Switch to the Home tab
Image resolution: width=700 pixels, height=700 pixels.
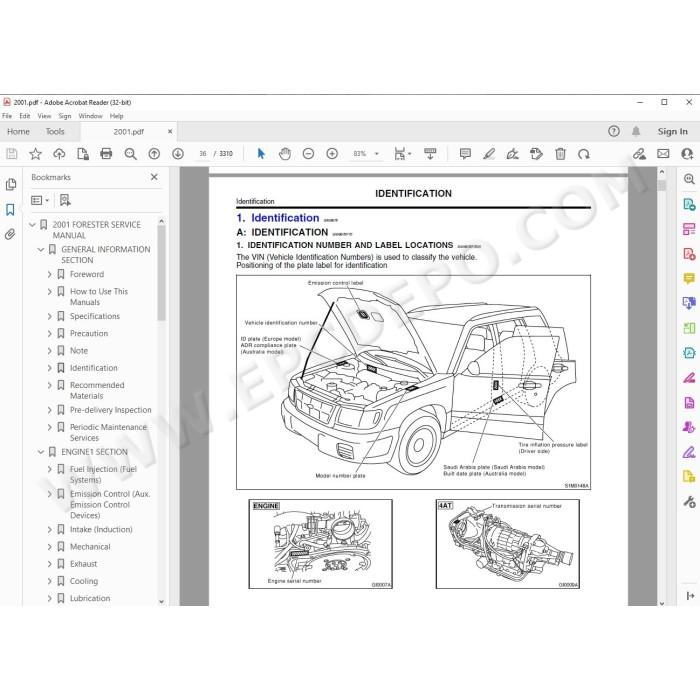(x=18, y=132)
